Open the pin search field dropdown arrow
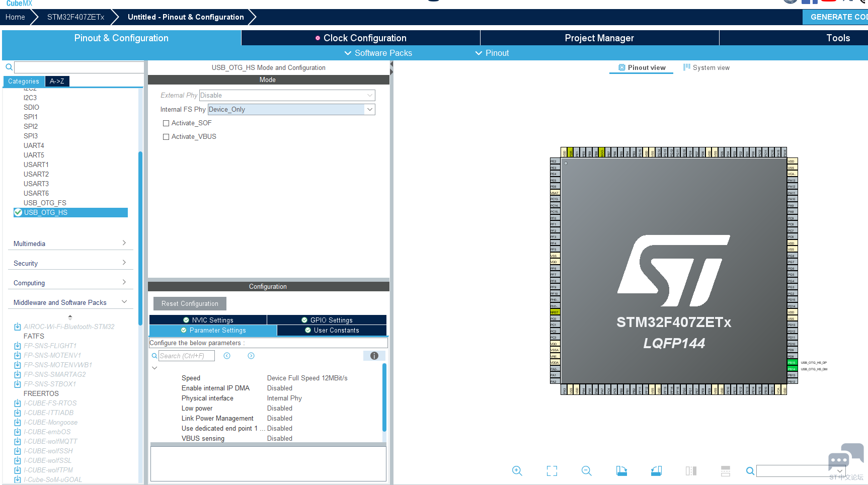 839,471
